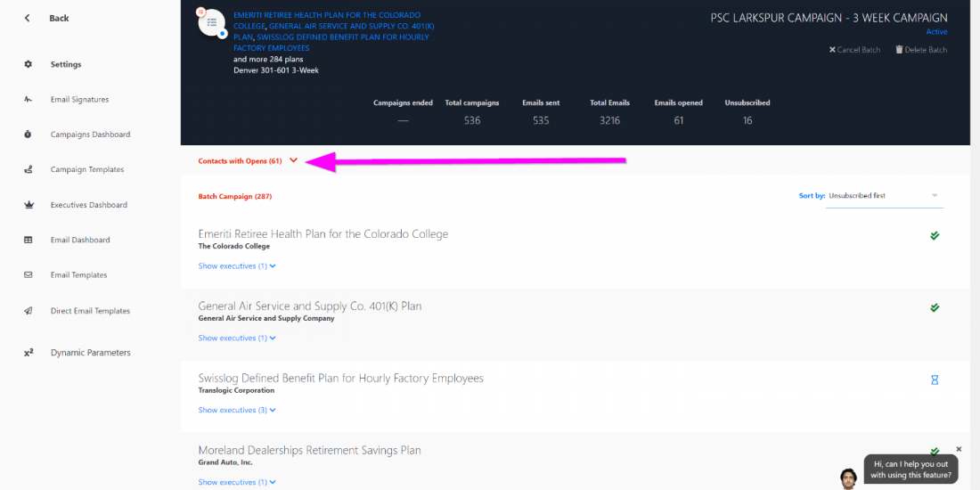Click the Cancel Batch button

pyautogui.click(x=854, y=50)
